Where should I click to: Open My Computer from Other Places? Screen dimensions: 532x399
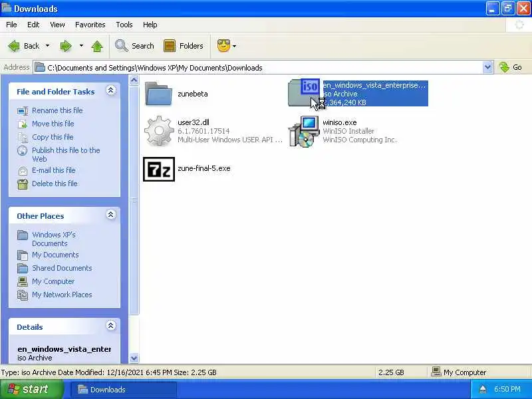coord(53,281)
